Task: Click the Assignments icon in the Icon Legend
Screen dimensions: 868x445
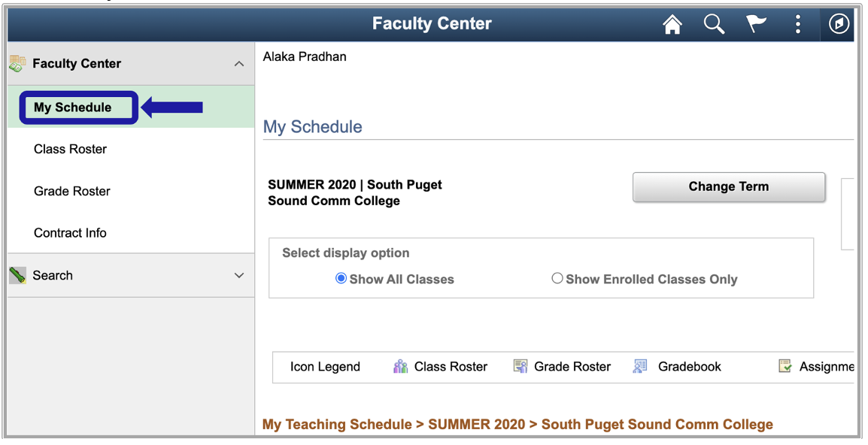Action: pyautogui.click(x=787, y=366)
